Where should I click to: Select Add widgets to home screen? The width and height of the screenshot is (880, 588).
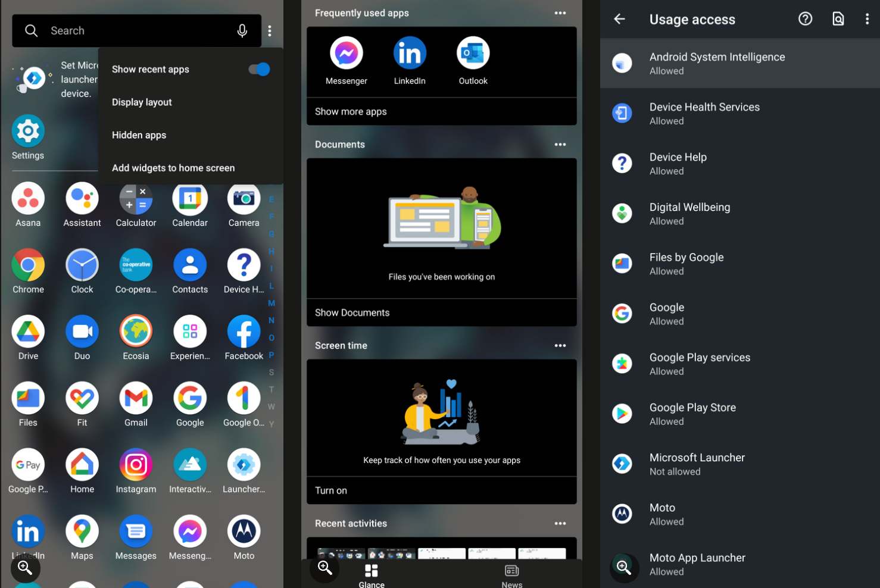coord(173,168)
